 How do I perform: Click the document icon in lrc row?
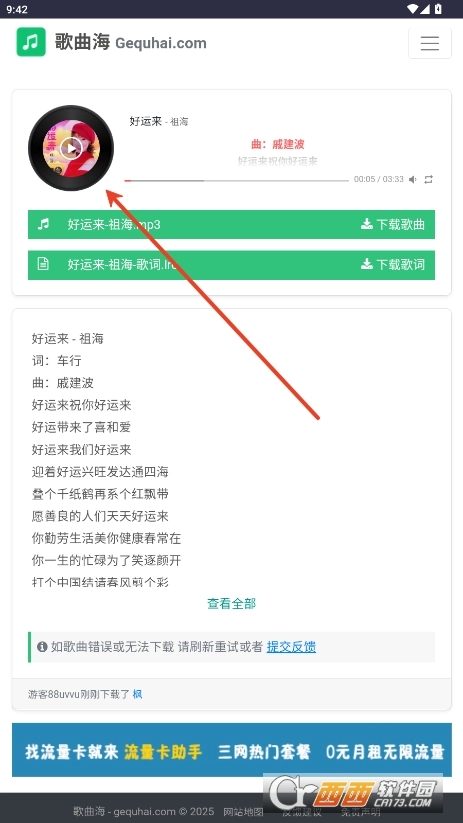(43, 264)
